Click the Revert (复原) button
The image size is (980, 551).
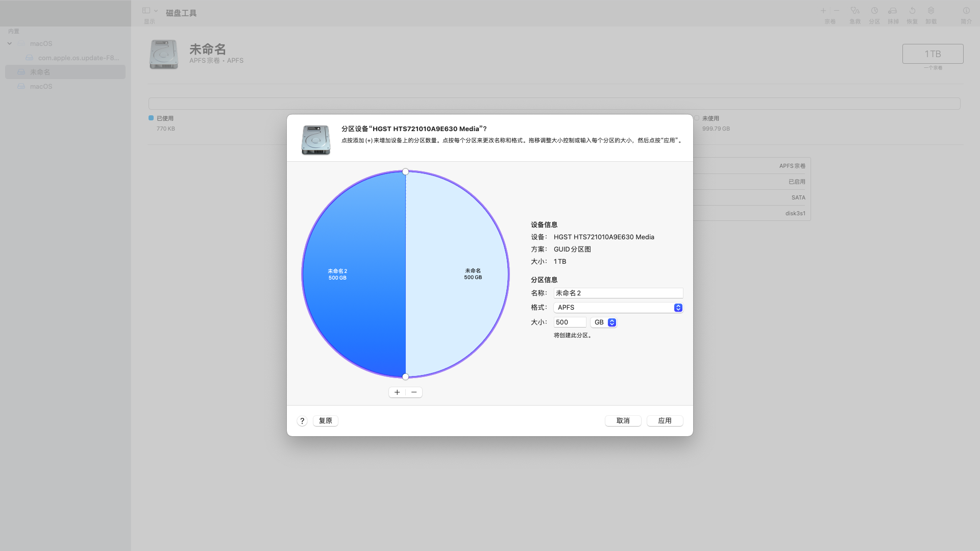pos(325,421)
